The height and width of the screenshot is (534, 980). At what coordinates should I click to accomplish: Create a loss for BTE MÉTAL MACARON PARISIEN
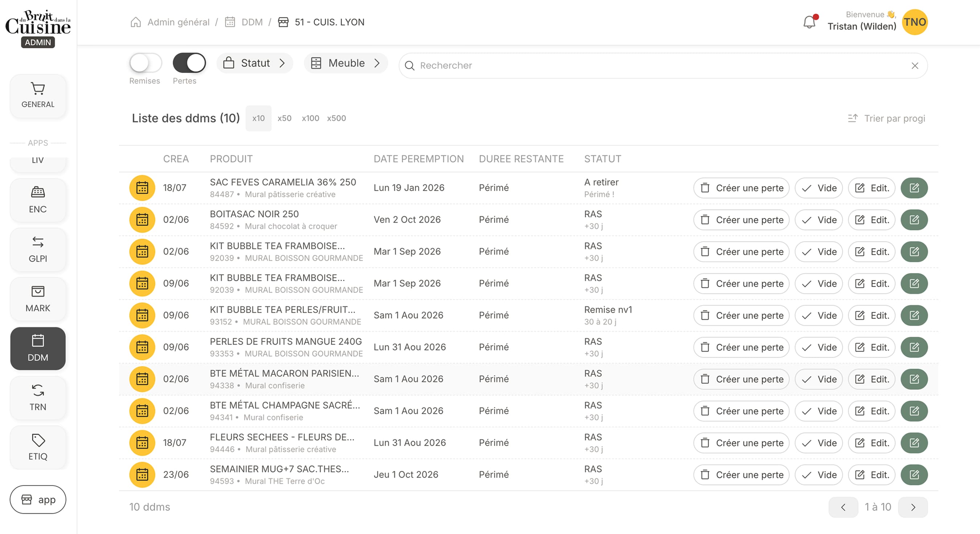(x=741, y=379)
